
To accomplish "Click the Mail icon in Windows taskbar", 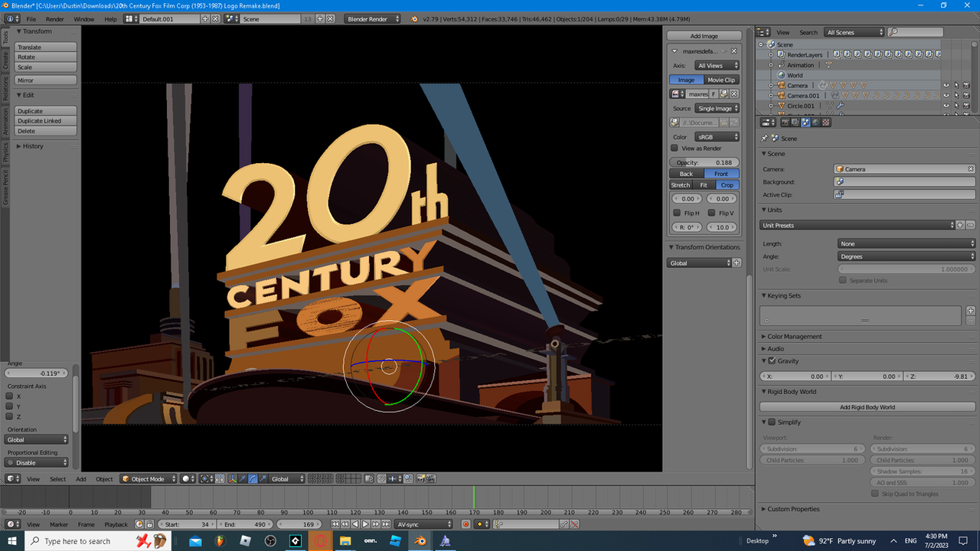I will 195,541.
